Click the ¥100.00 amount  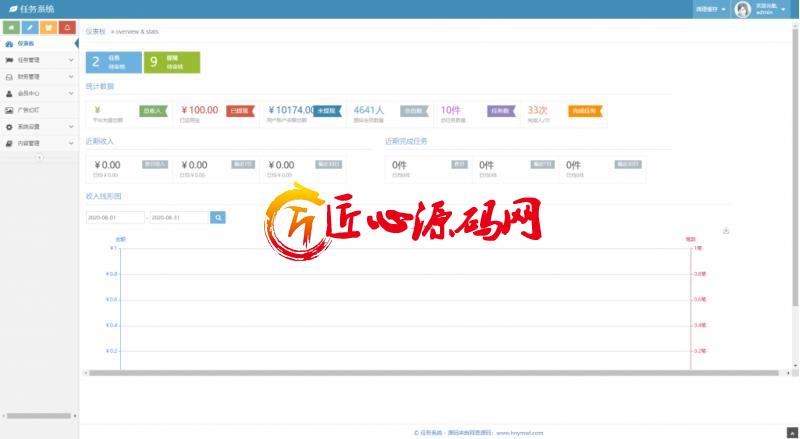click(x=199, y=110)
